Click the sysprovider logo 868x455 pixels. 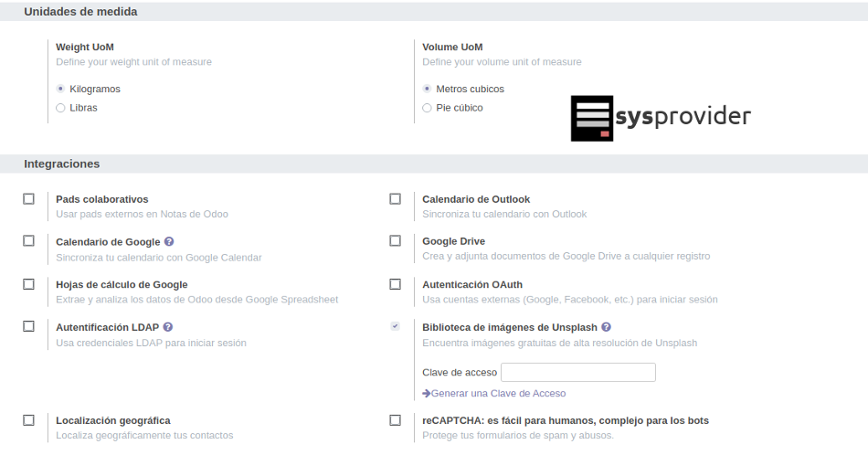point(661,118)
